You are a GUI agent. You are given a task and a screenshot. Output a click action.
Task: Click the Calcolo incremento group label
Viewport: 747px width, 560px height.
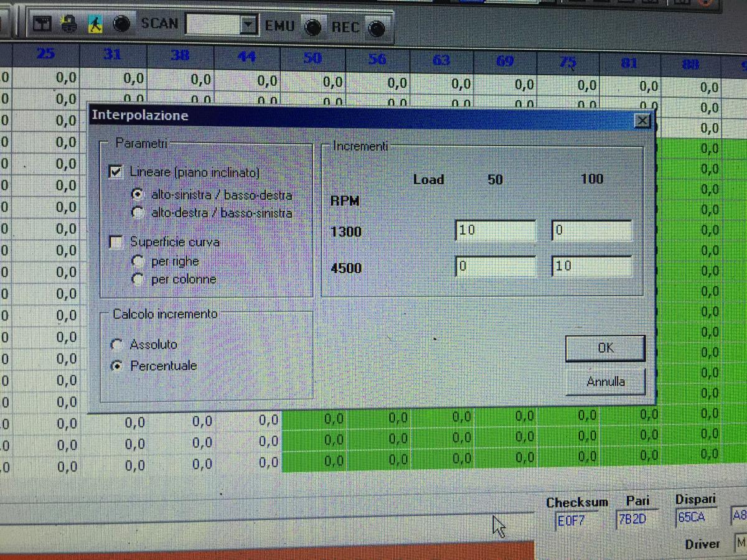coord(165,314)
